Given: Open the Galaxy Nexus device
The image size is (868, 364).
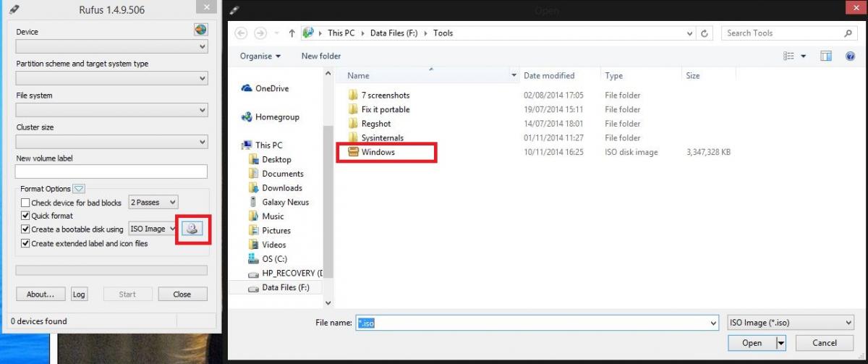Looking at the screenshot, I should tap(278, 202).
